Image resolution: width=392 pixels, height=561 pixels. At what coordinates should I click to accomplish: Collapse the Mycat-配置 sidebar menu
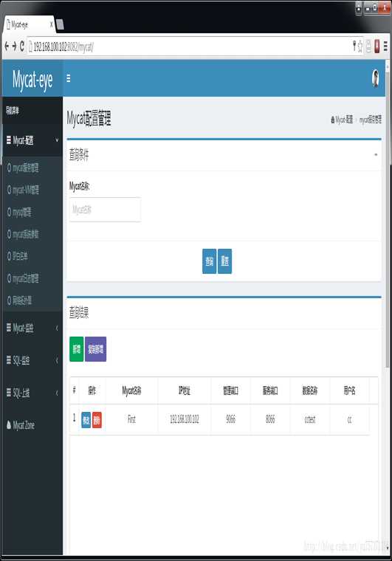click(32, 140)
